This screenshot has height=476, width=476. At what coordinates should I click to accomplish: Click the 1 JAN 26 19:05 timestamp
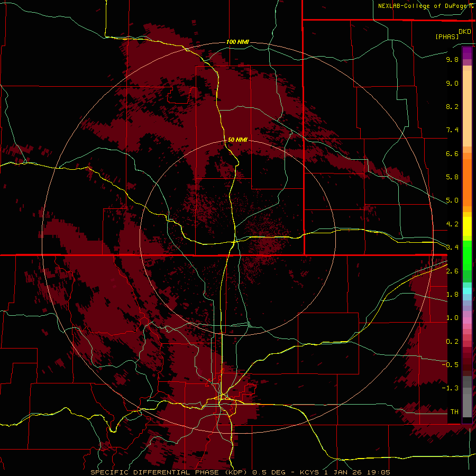(x=357, y=472)
